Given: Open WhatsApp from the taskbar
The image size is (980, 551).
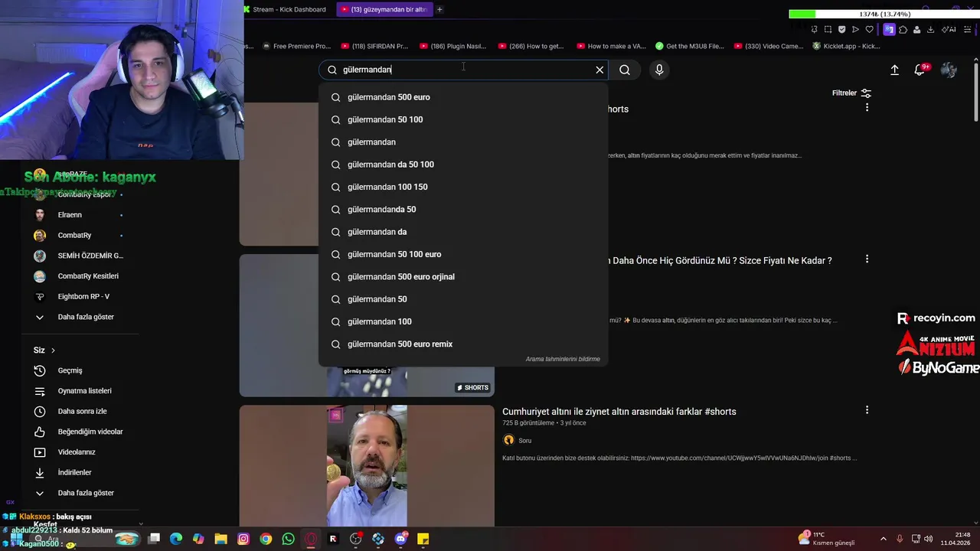Looking at the screenshot, I should coord(288,539).
